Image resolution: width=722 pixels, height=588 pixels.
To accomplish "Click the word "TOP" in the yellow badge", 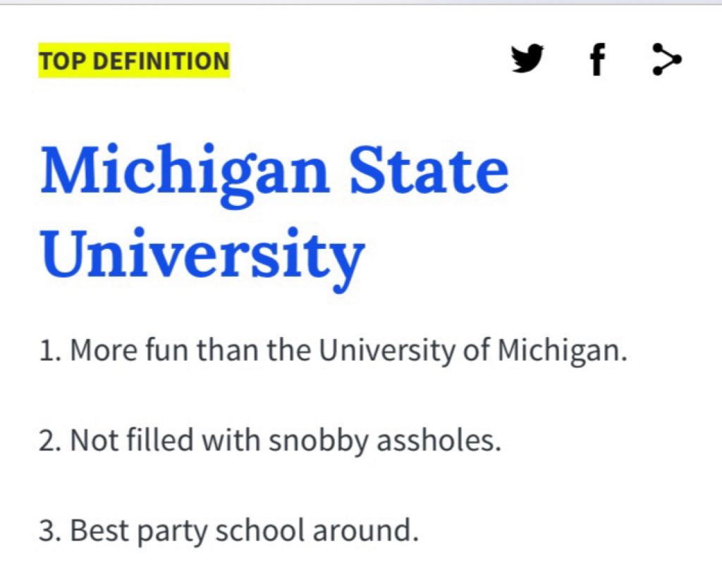I will pos(63,61).
